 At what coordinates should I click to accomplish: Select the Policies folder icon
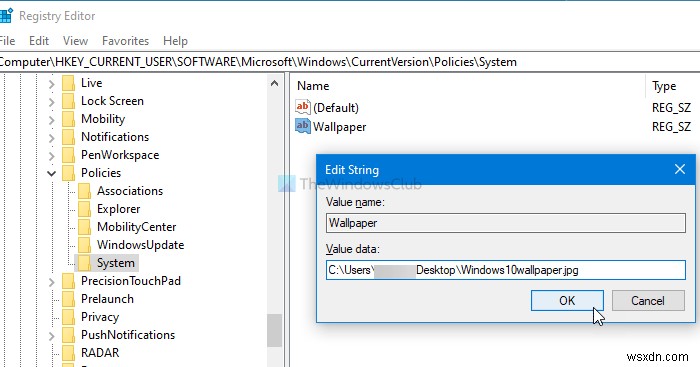coord(68,173)
